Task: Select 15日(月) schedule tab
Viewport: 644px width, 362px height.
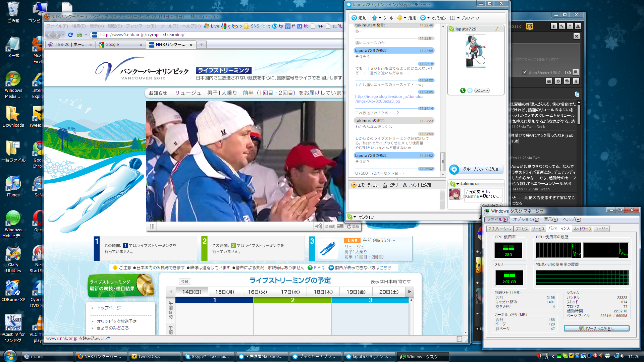Action: [x=225, y=292]
